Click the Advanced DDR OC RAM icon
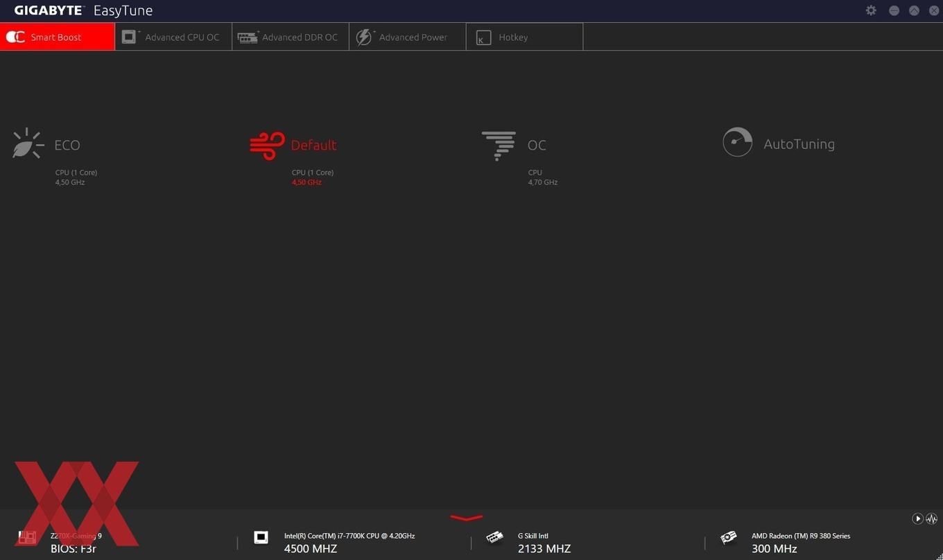The height and width of the screenshot is (560, 943). [248, 37]
